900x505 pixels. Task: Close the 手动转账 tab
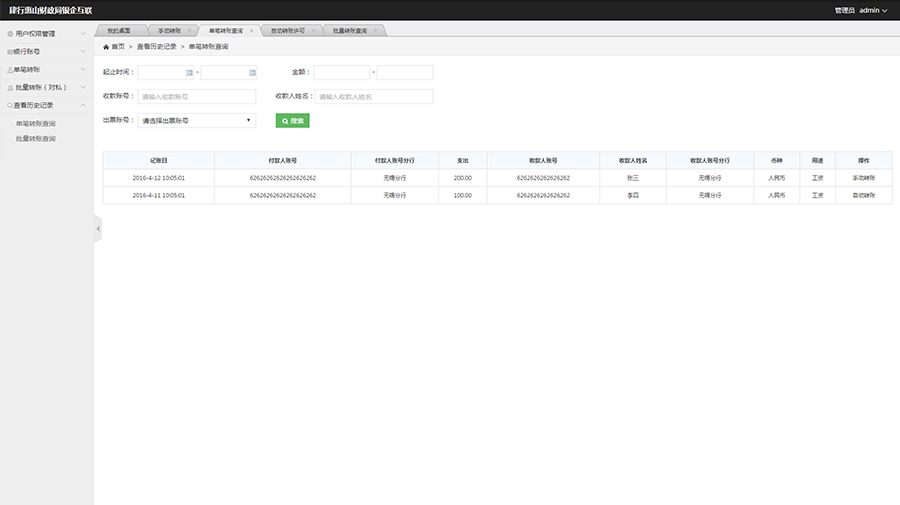point(190,31)
